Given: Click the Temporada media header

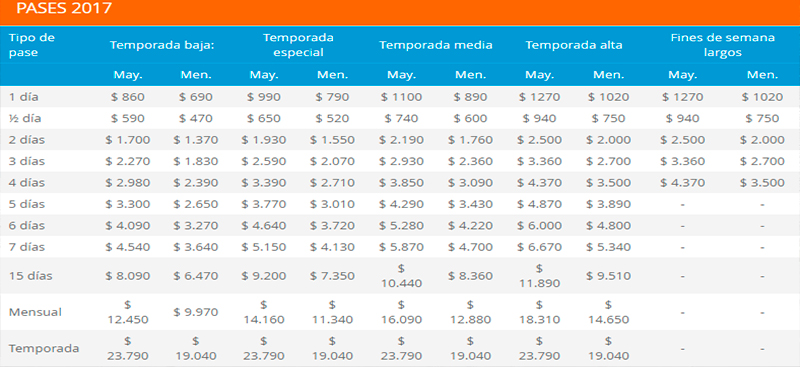Looking at the screenshot, I should point(436,45).
